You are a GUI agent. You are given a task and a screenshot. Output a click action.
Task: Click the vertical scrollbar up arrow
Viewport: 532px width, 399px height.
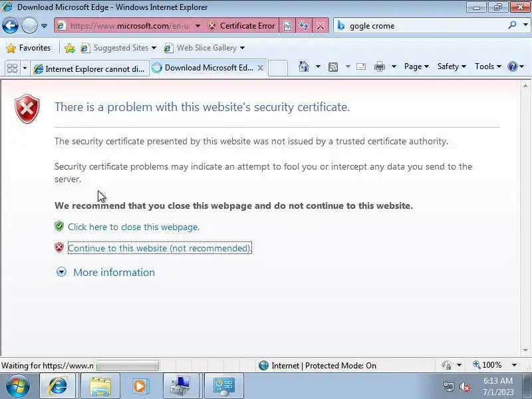point(525,86)
